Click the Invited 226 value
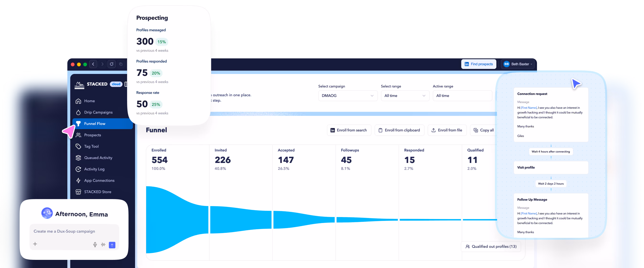The width and height of the screenshot is (644, 268). point(222,160)
